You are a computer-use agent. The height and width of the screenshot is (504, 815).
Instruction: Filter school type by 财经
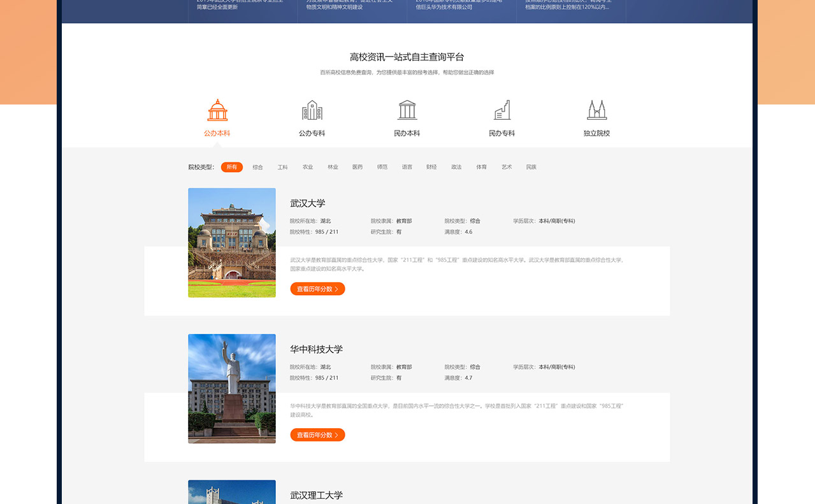pos(431,167)
